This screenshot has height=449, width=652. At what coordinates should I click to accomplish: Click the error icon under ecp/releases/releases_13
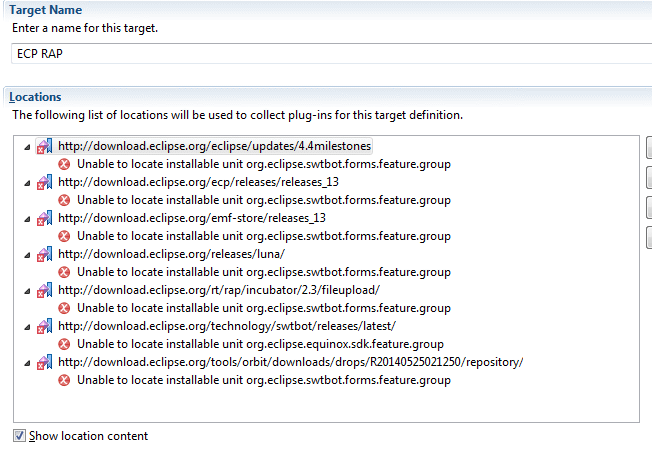64,200
